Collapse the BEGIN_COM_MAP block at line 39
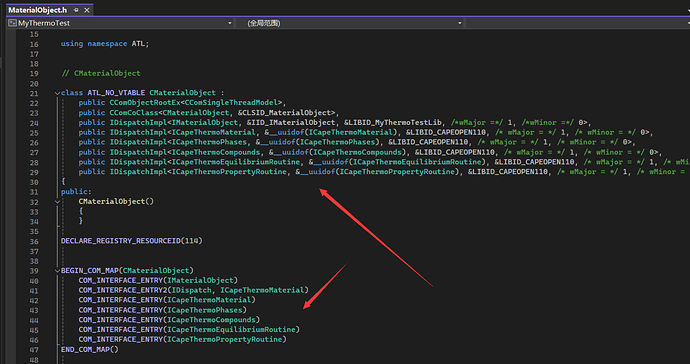The width and height of the screenshot is (690, 364). [x=57, y=271]
